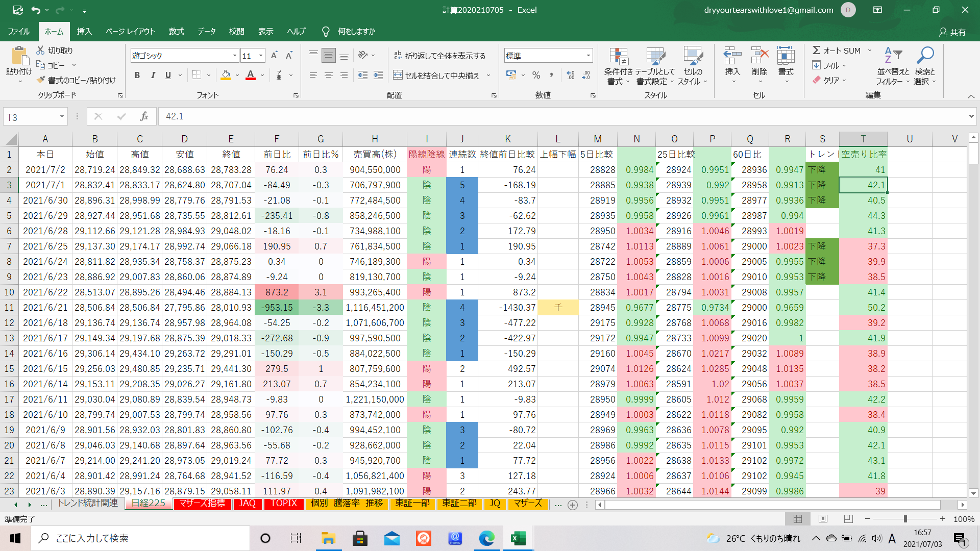Open the AutoSum dropdown arrow
The width and height of the screenshot is (980, 551).
tap(870, 51)
